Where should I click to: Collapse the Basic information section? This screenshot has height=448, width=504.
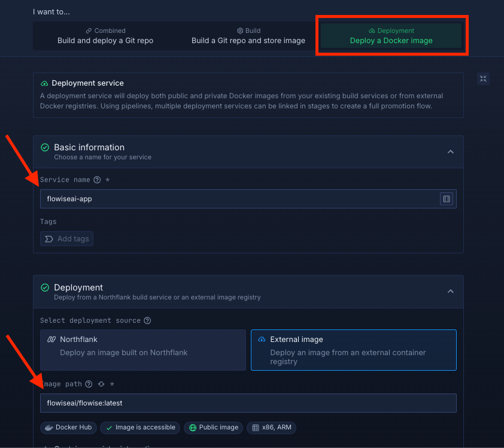(451, 152)
